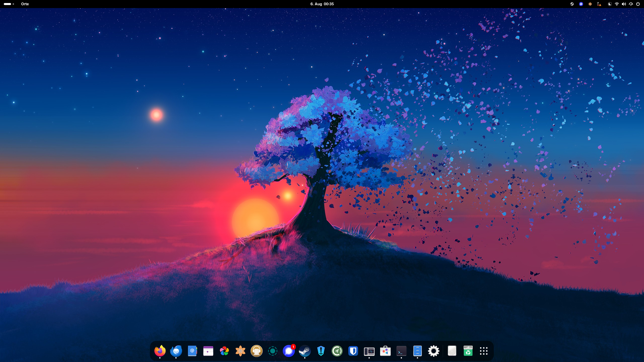644x362 pixels.
Task: Click the speedometer power-profile indicator
Action: point(631,4)
